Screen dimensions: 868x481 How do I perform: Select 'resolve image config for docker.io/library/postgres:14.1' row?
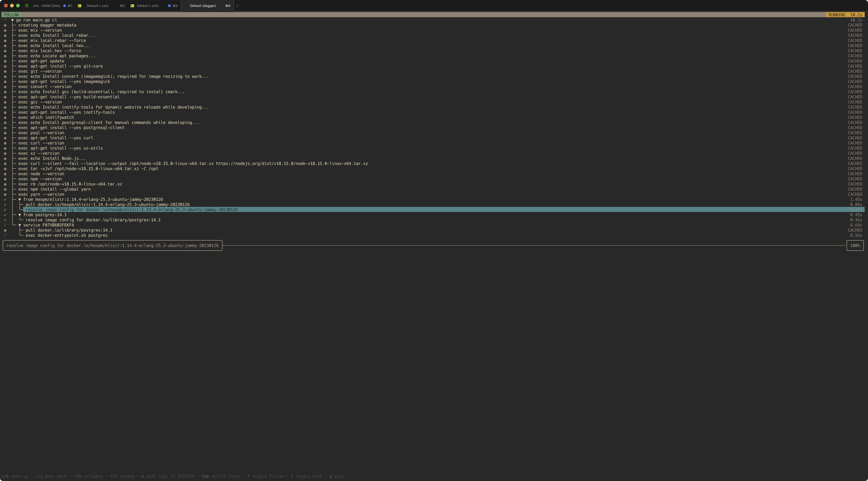pos(433,220)
